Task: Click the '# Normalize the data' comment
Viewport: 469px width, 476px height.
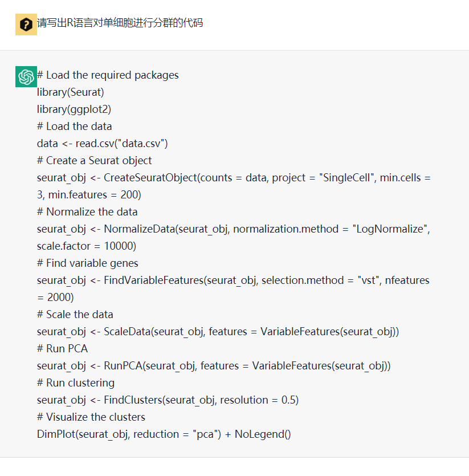Action: point(87,211)
